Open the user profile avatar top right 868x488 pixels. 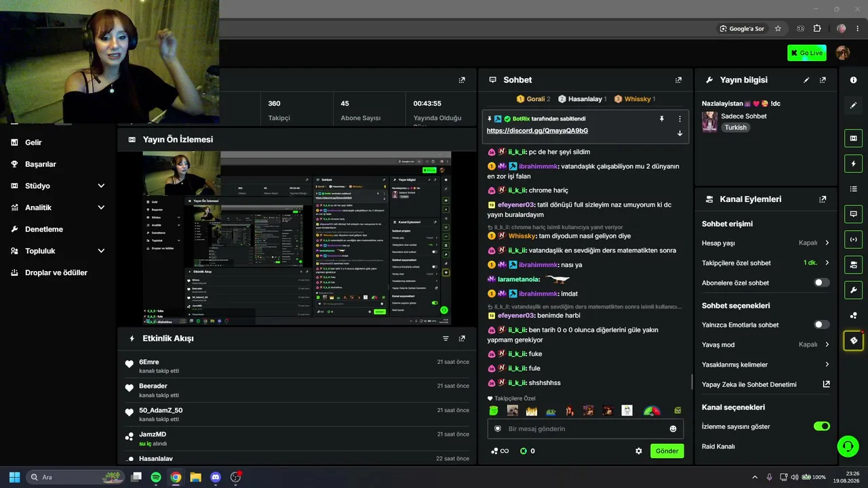click(843, 53)
